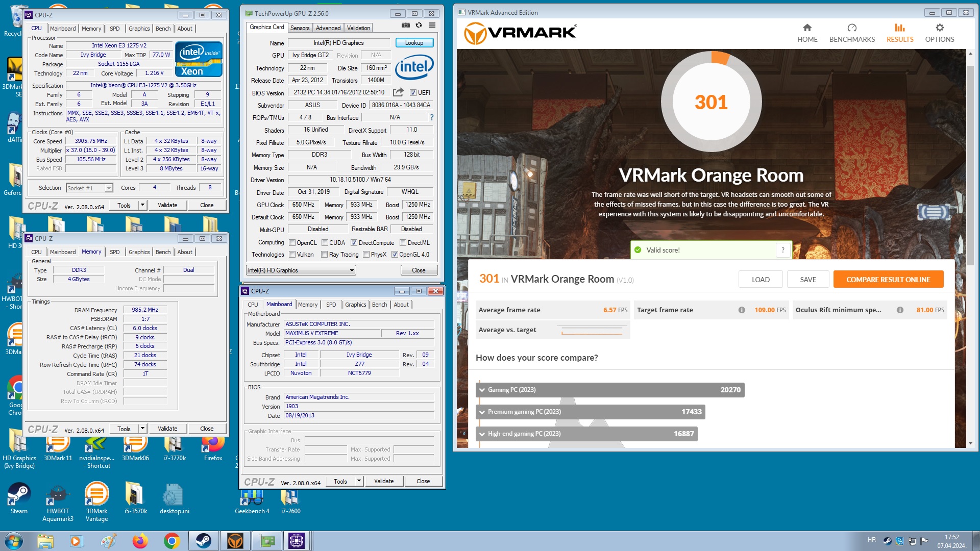
Task: Share BIOS version via export icon
Action: tap(398, 92)
